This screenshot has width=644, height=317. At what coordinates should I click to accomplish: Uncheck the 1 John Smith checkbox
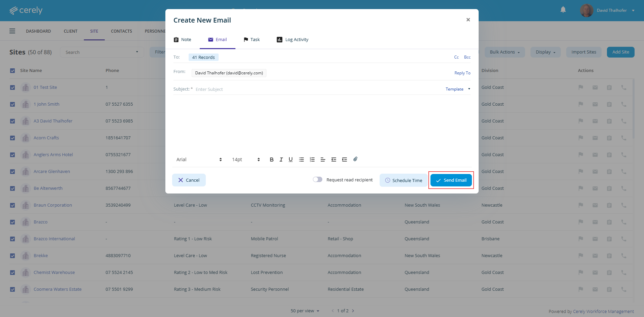pyautogui.click(x=12, y=104)
